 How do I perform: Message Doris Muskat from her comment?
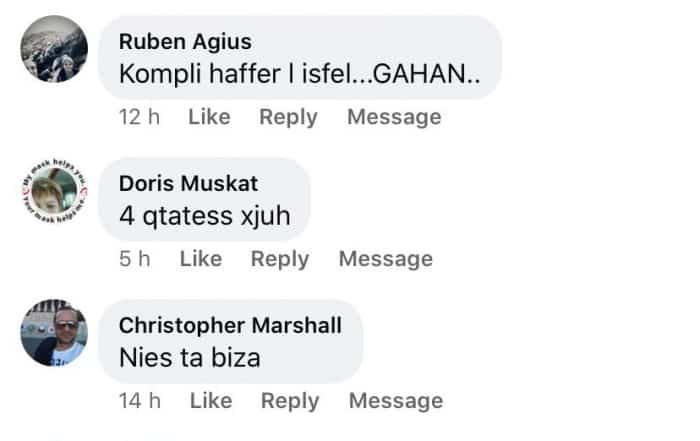pos(386,259)
